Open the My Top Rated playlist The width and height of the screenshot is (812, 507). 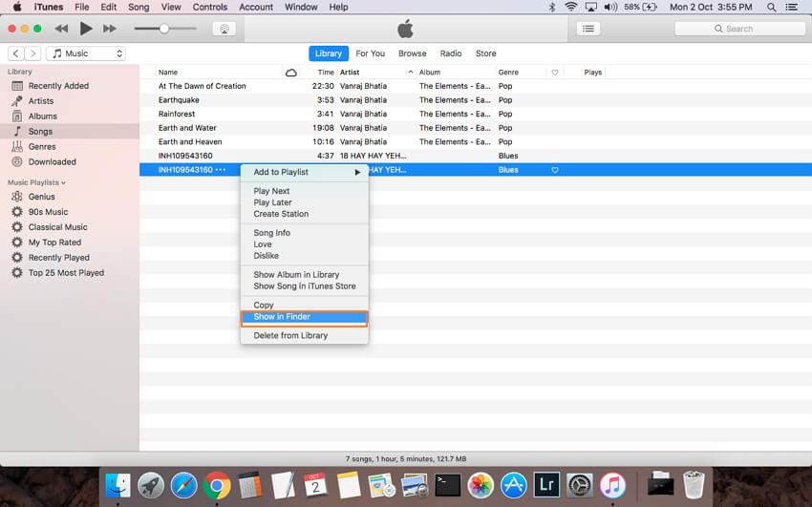point(70,243)
